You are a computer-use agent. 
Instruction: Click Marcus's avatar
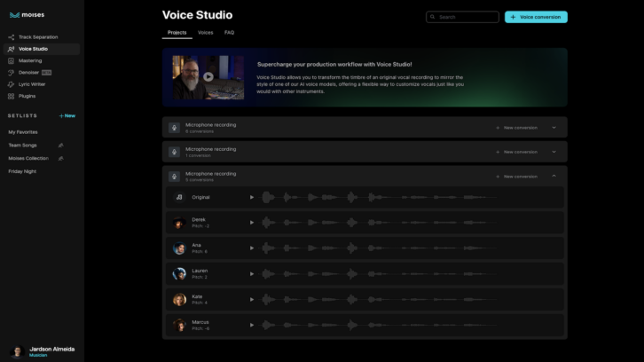point(179,325)
